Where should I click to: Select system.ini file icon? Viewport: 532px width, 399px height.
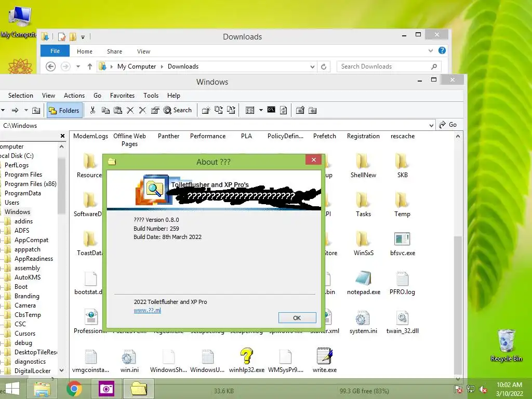[x=363, y=318]
